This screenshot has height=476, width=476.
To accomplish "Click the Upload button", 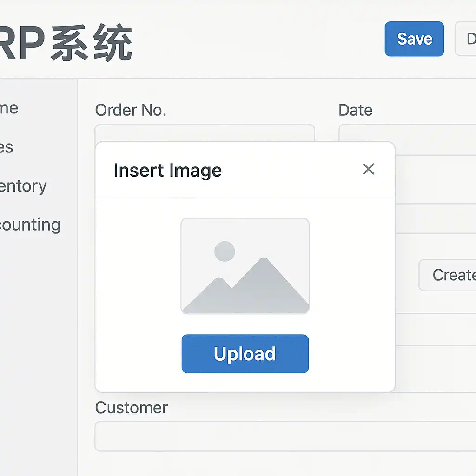I will 245,354.
